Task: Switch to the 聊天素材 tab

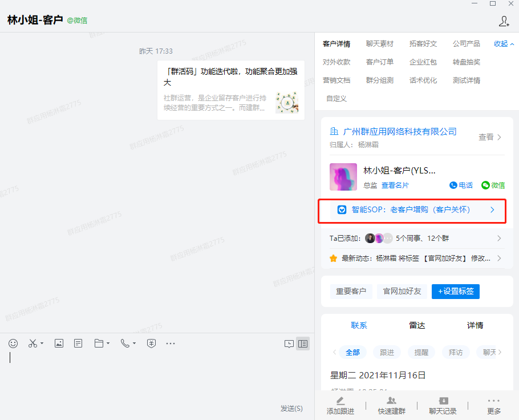Action: pyautogui.click(x=380, y=44)
